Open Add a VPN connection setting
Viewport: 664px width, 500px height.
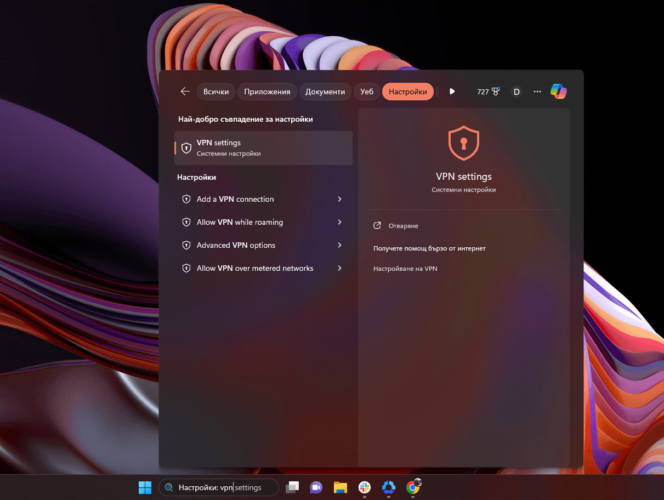263,199
